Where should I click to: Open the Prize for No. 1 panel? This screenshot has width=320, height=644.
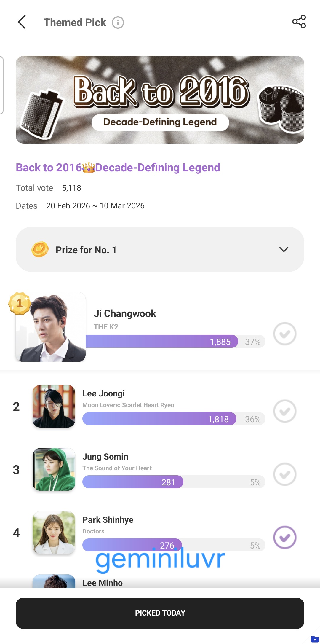(160, 249)
